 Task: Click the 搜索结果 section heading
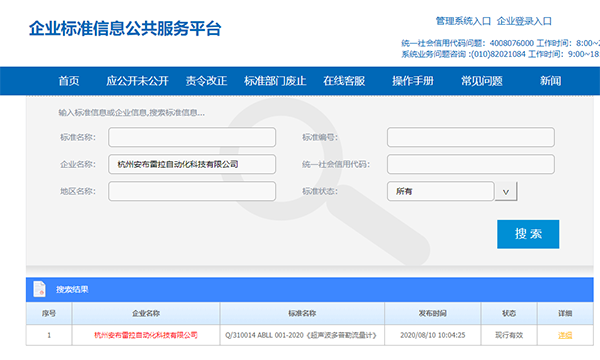(x=72, y=290)
